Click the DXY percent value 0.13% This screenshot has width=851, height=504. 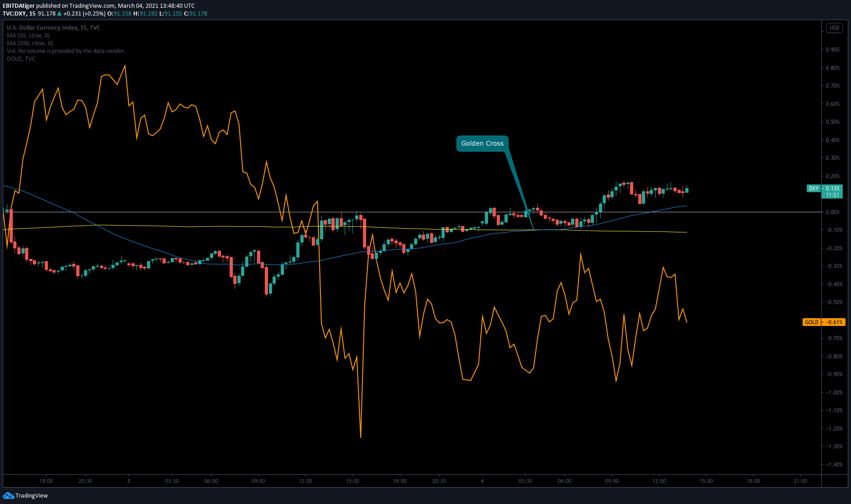[833, 189]
